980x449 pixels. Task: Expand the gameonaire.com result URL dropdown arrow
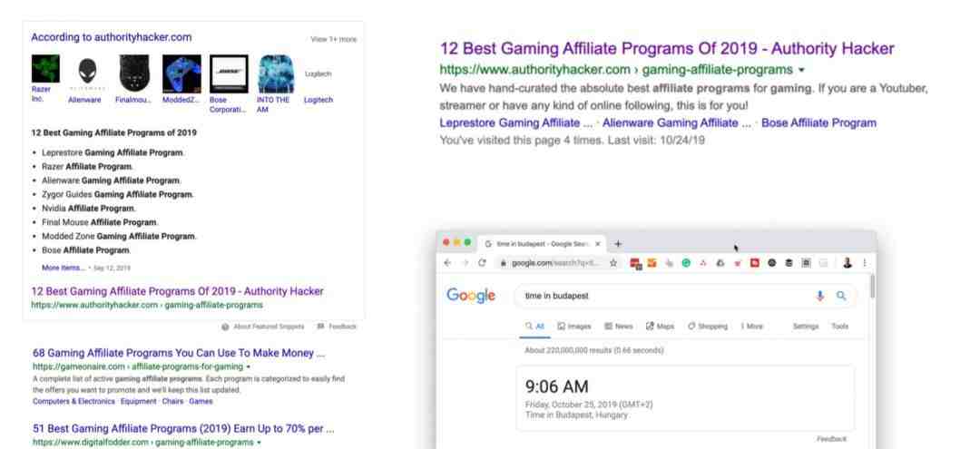[249, 366]
